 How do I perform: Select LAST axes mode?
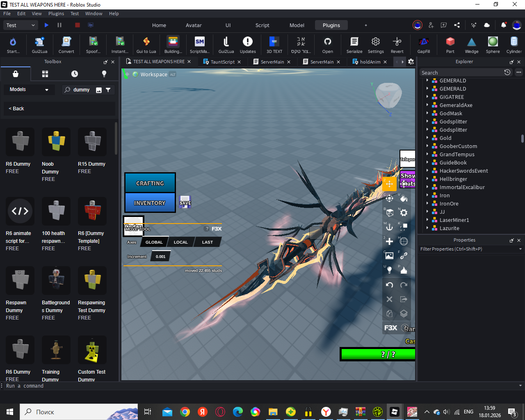(x=207, y=242)
